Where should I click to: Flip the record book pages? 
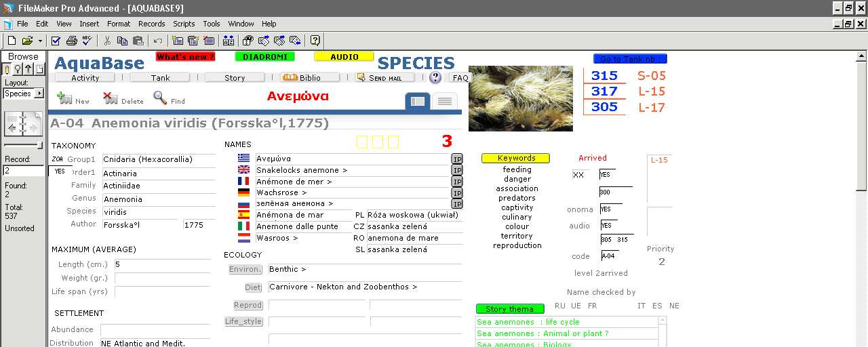click(x=24, y=125)
